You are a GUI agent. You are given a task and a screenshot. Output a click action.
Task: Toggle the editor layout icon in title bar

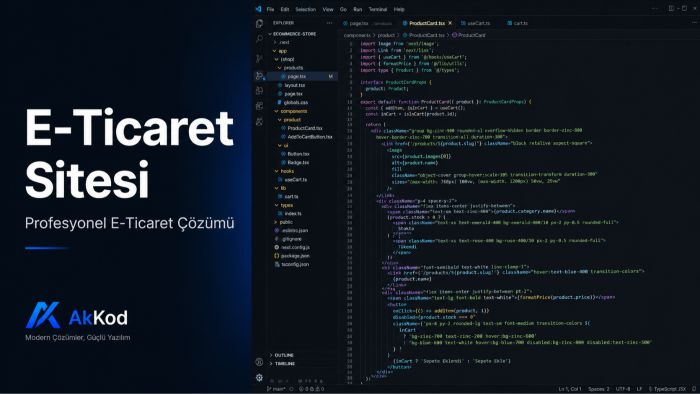pos(671,8)
